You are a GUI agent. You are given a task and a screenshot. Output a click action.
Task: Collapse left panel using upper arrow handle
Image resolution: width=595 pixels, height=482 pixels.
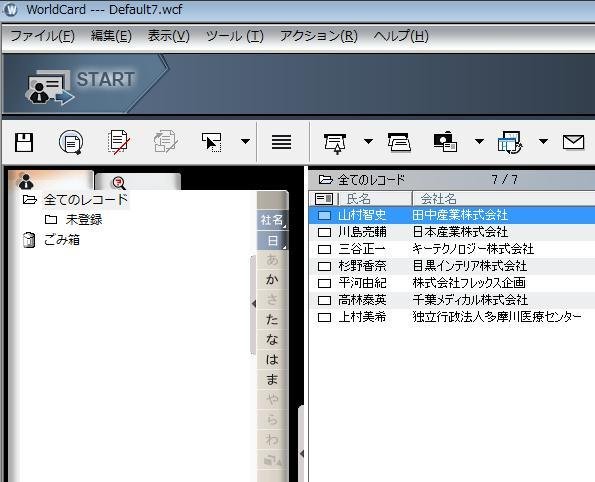click(253, 304)
